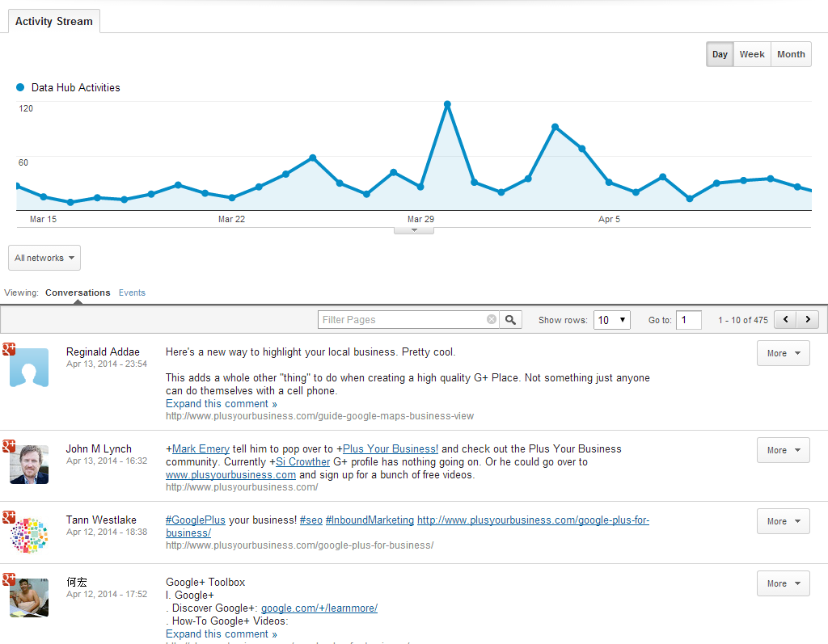Expand Reginald Addae's comment

pyautogui.click(x=222, y=404)
